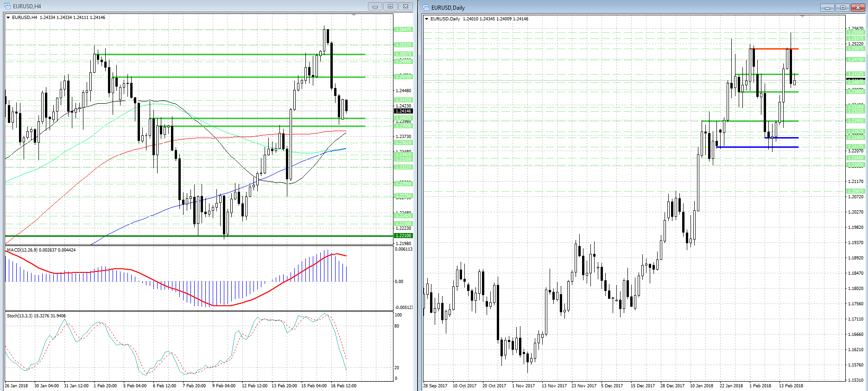Image resolution: width=868 pixels, height=391 pixels.
Task: Select the Stoch(13,3,3) indicator label
Action: 36,316
